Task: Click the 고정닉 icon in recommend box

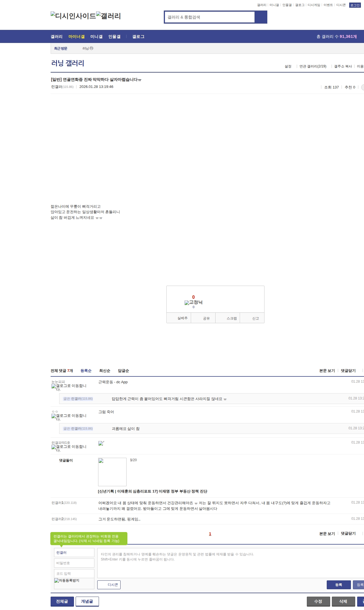Action: click(193, 302)
